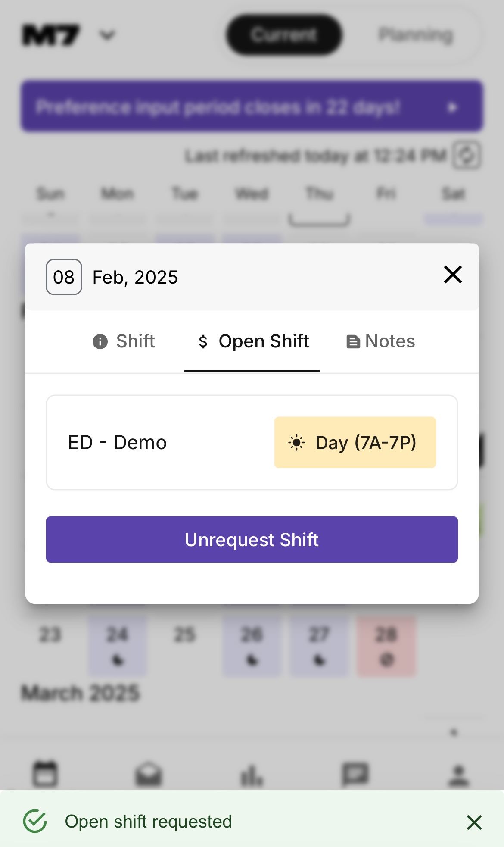Dismiss the Open shift requested notification
Screen dimensions: 504x847
click(474, 822)
